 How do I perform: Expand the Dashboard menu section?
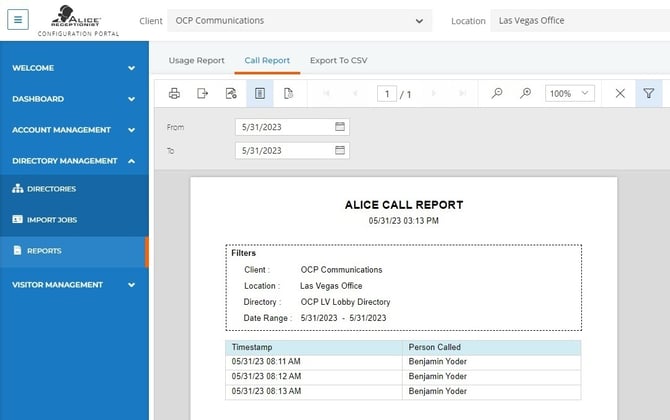74,99
